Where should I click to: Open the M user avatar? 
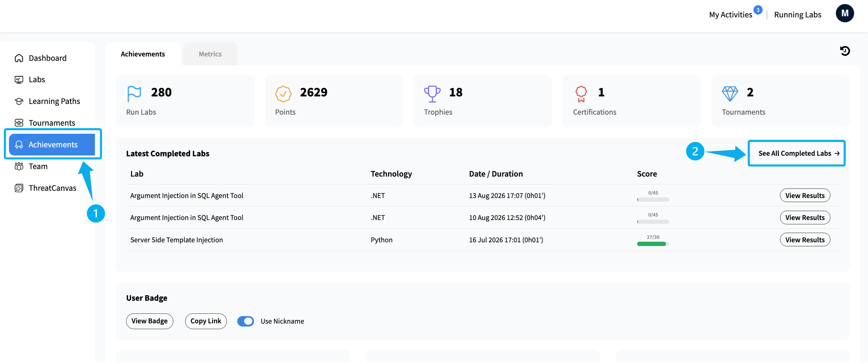click(x=844, y=14)
